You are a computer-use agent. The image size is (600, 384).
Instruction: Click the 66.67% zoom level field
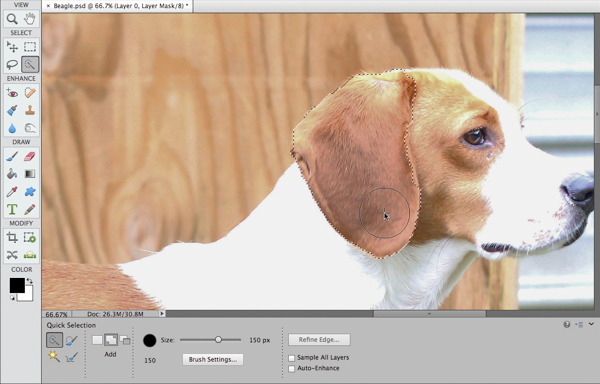coord(56,314)
